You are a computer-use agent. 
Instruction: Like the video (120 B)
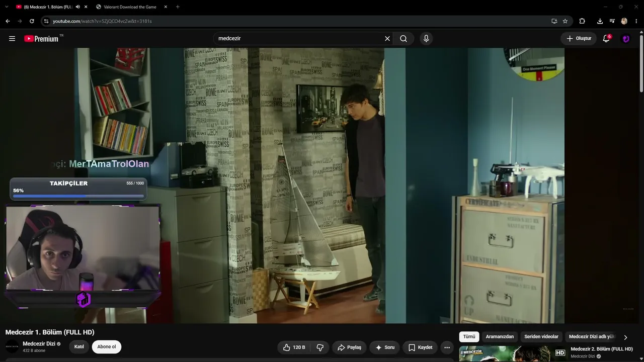click(294, 347)
